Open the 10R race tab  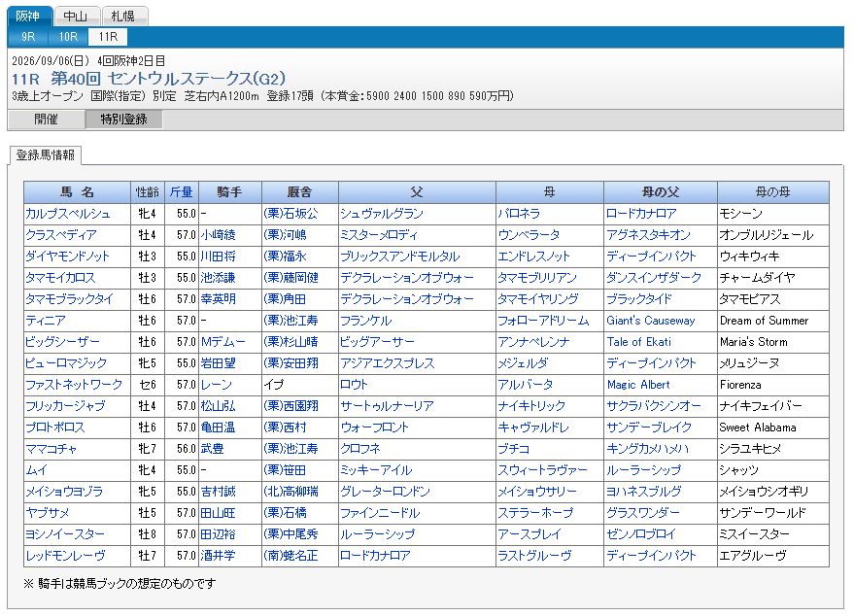(69, 37)
